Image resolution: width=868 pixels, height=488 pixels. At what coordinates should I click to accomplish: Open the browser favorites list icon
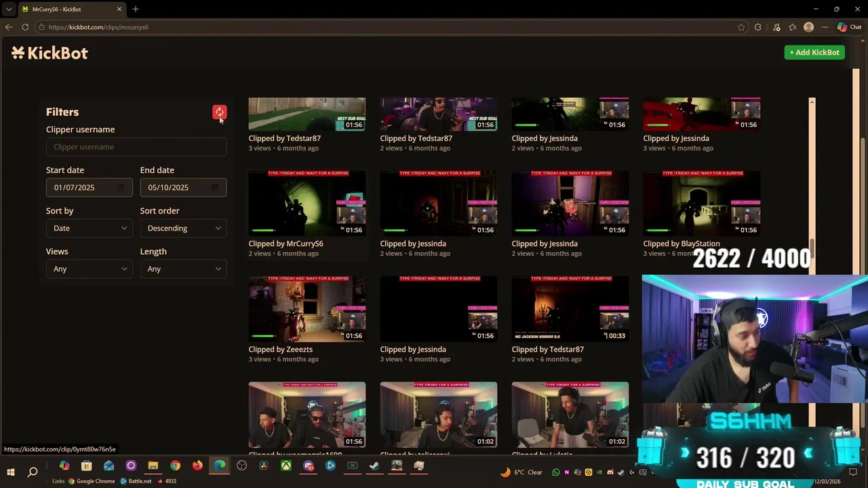pyautogui.click(x=792, y=27)
